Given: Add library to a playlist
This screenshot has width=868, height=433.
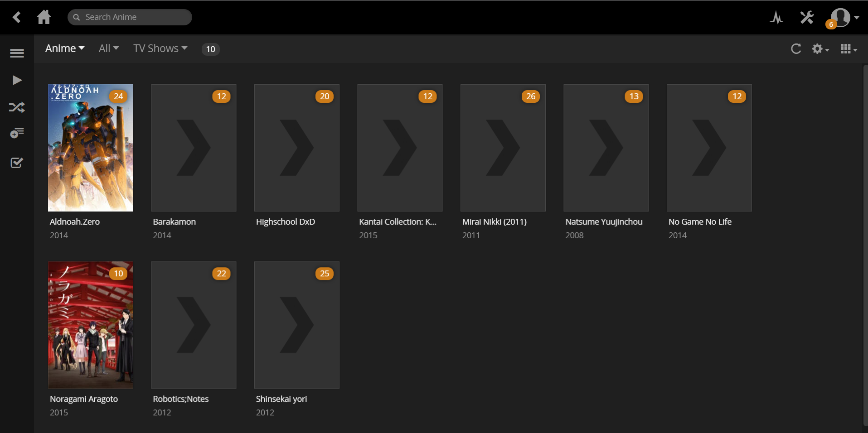Looking at the screenshot, I should (17, 134).
